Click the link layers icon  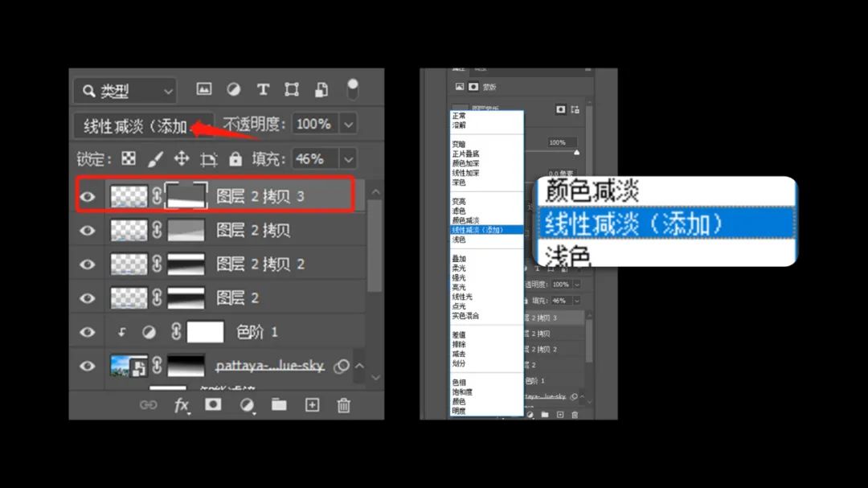(x=149, y=405)
